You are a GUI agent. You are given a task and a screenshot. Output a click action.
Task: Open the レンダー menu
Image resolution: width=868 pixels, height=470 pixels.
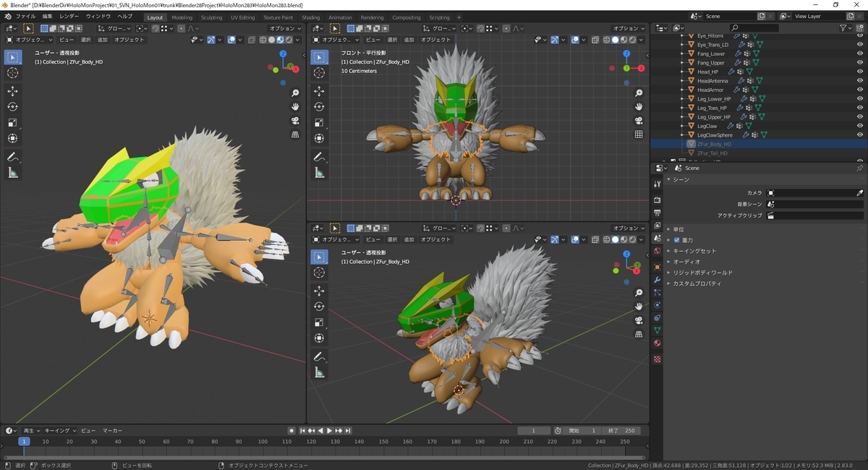(69, 16)
